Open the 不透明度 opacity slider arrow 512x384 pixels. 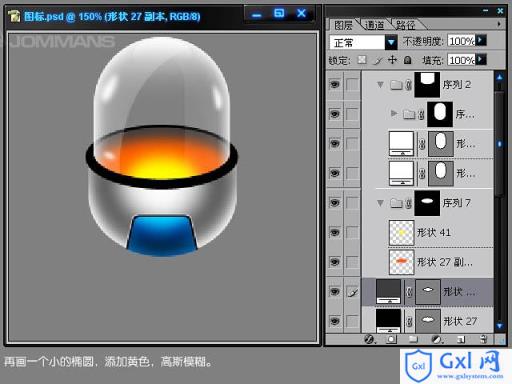tap(481, 40)
